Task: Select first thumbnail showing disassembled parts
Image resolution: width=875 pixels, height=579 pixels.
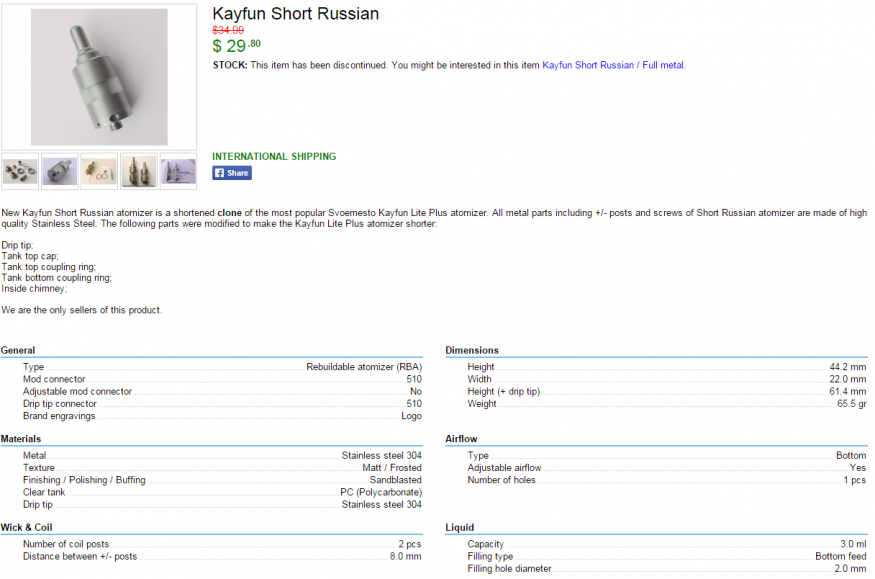Action: click(x=21, y=171)
